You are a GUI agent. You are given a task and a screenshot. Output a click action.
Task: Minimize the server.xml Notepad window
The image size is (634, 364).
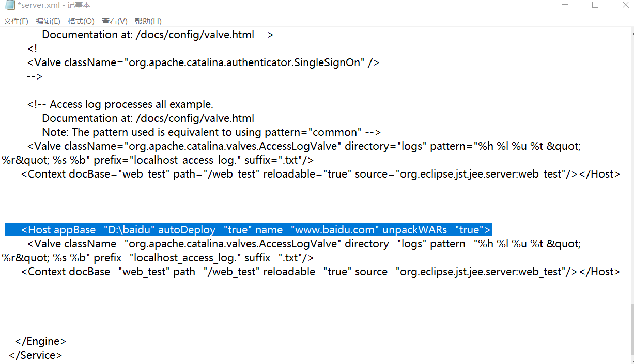click(566, 5)
